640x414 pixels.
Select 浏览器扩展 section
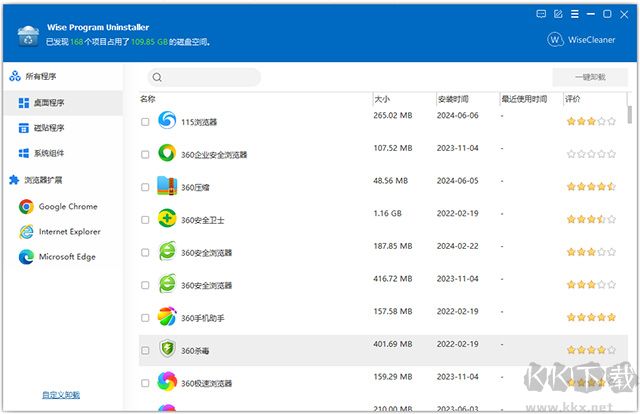click(x=36, y=180)
